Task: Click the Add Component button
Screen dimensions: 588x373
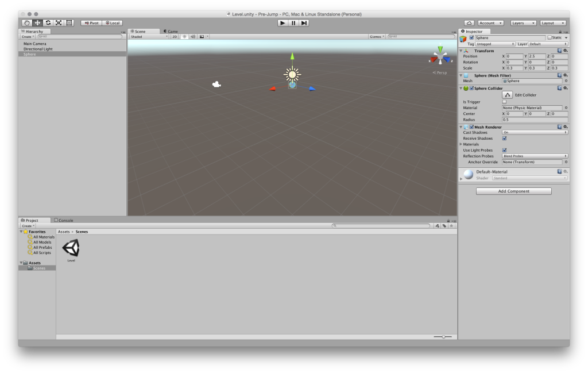Action: point(513,190)
